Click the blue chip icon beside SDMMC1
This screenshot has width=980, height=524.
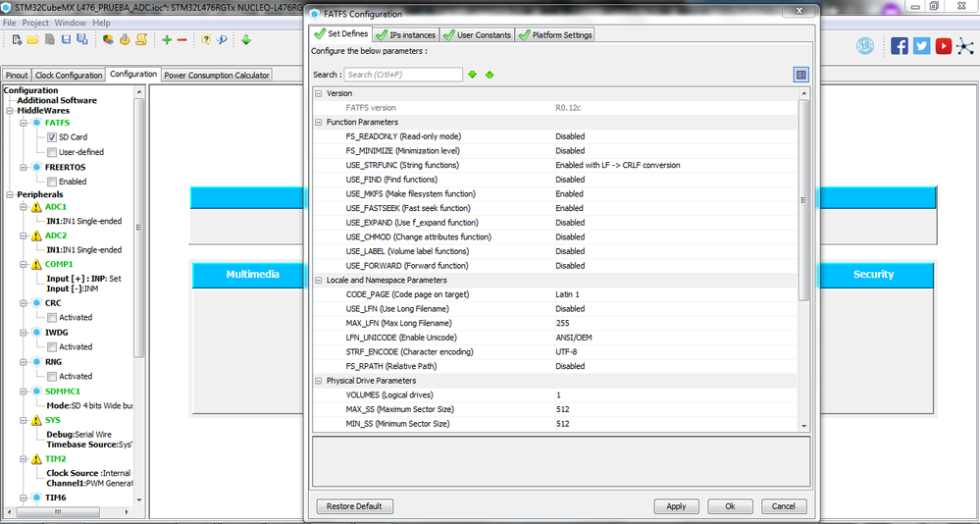pyautogui.click(x=36, y=392)
